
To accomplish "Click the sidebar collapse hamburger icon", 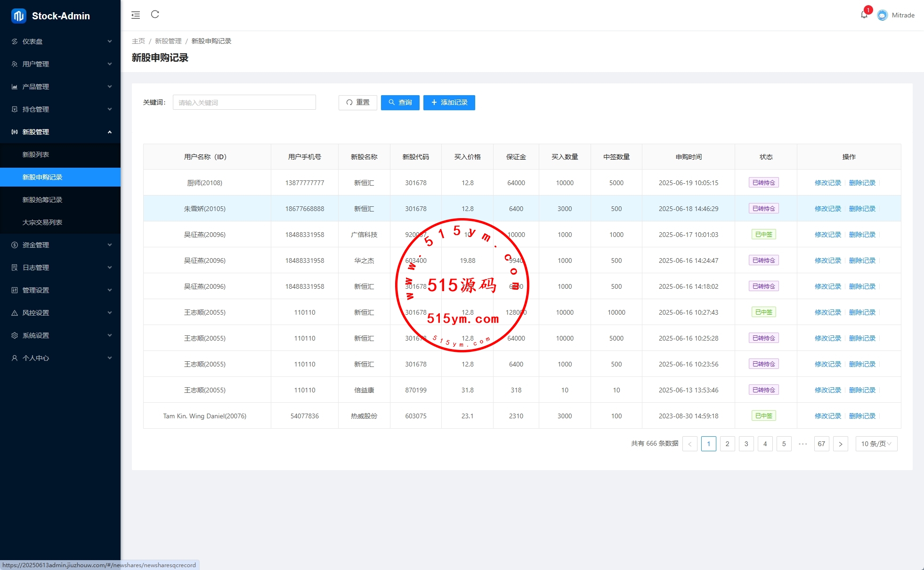I will (136, 15).
